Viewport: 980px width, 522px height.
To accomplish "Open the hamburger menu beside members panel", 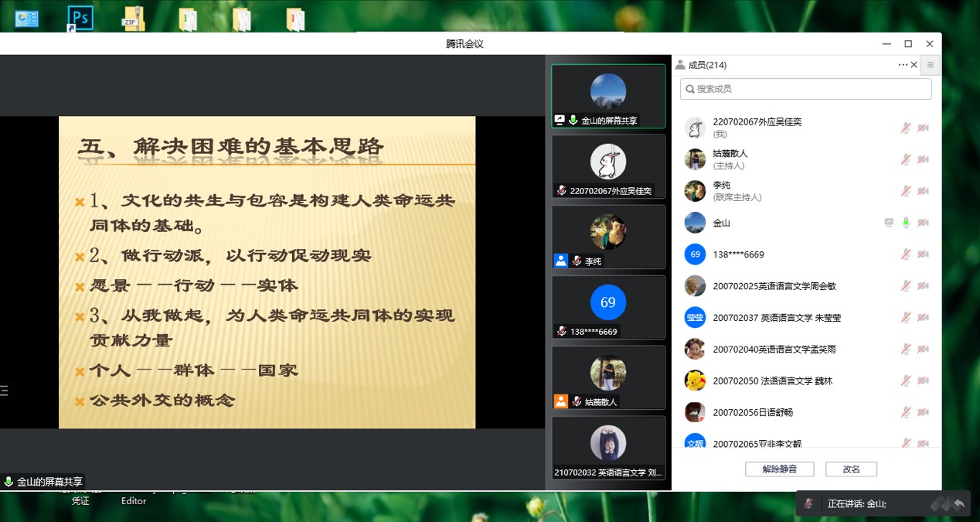I will [x=931, y=65].
